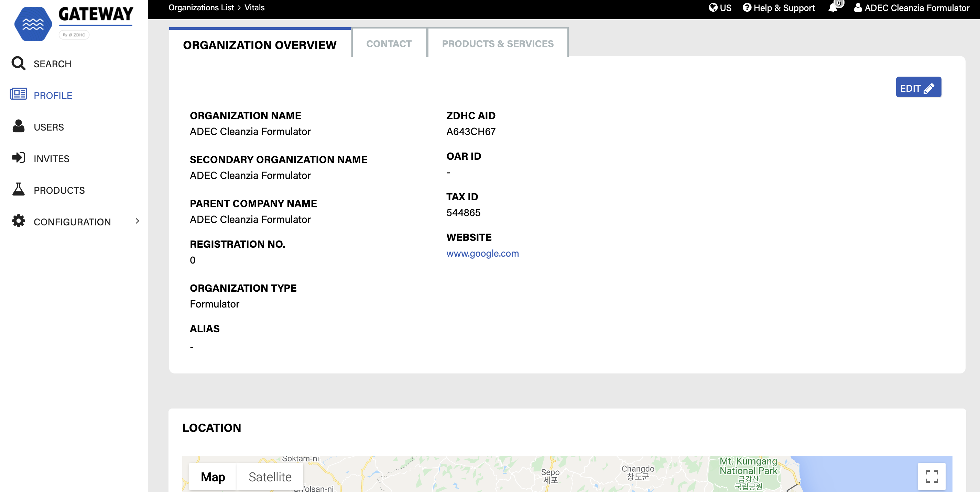Open notifications bell icon
The image size is (980, 492).
[x=833, y=8]
